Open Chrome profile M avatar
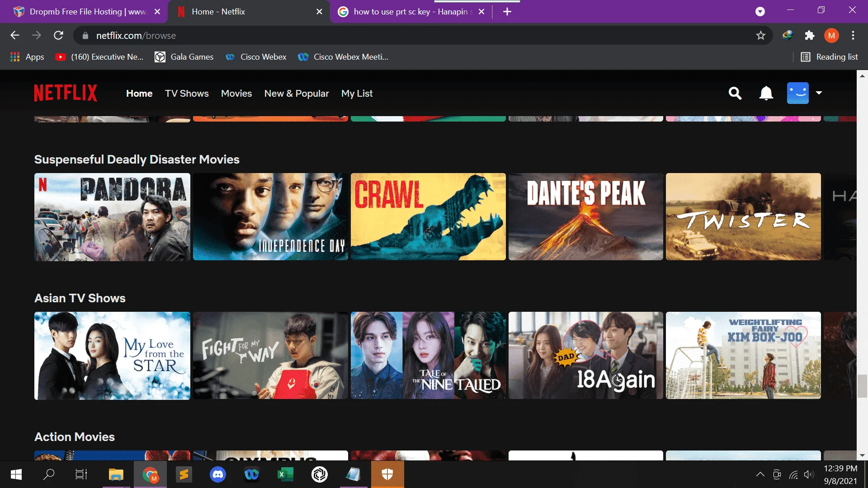This screenshot has width=868, height=488. point(831,35)
